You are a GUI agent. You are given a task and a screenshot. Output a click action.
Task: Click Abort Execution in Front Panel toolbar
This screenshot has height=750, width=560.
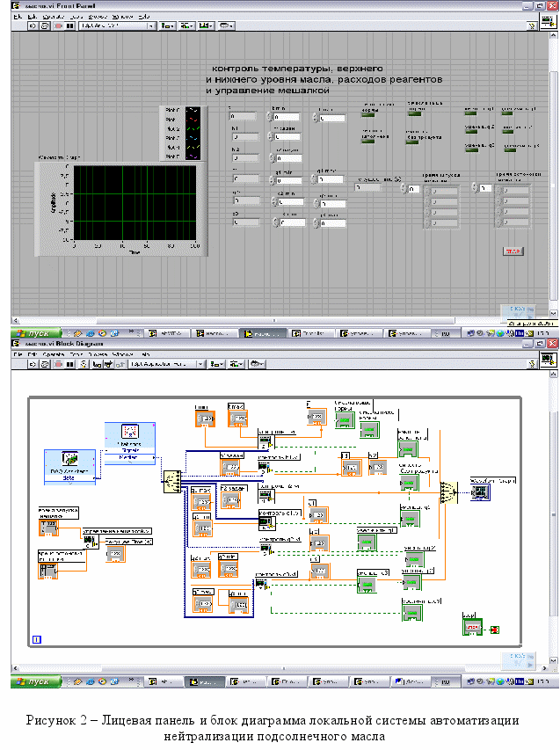click(58, 25)
